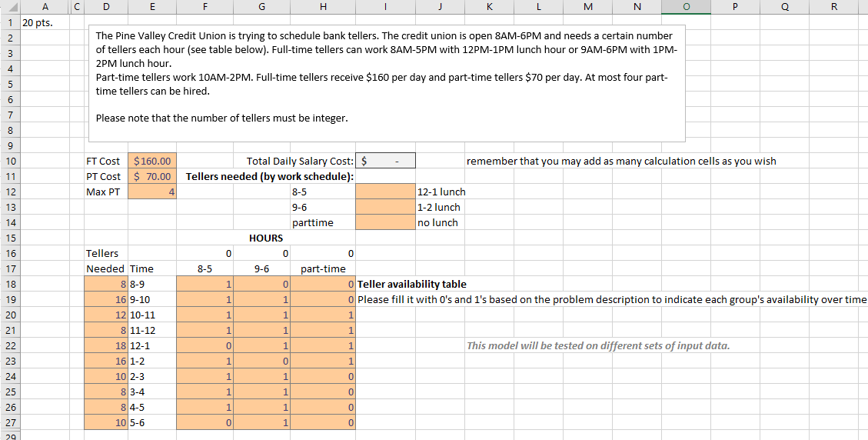Viewport: 868px width, 440px height.
Task: Select "Tellers needed (by work schedule):" heading
Action: tap(270, 177)
